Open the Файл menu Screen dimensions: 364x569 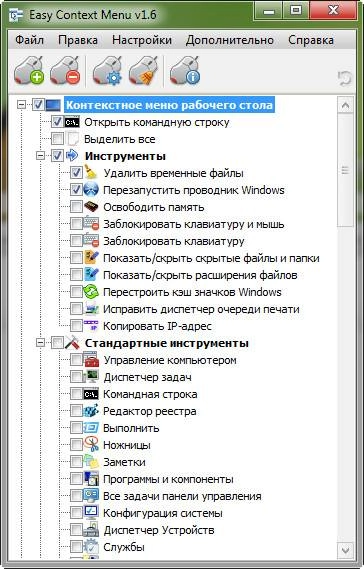click(29, 40)
